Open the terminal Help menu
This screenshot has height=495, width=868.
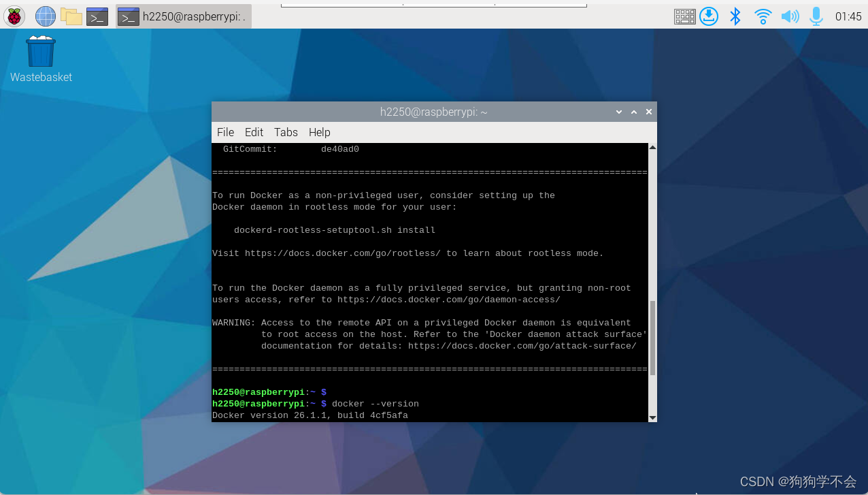pyautogui.click(x=319, y=132)
